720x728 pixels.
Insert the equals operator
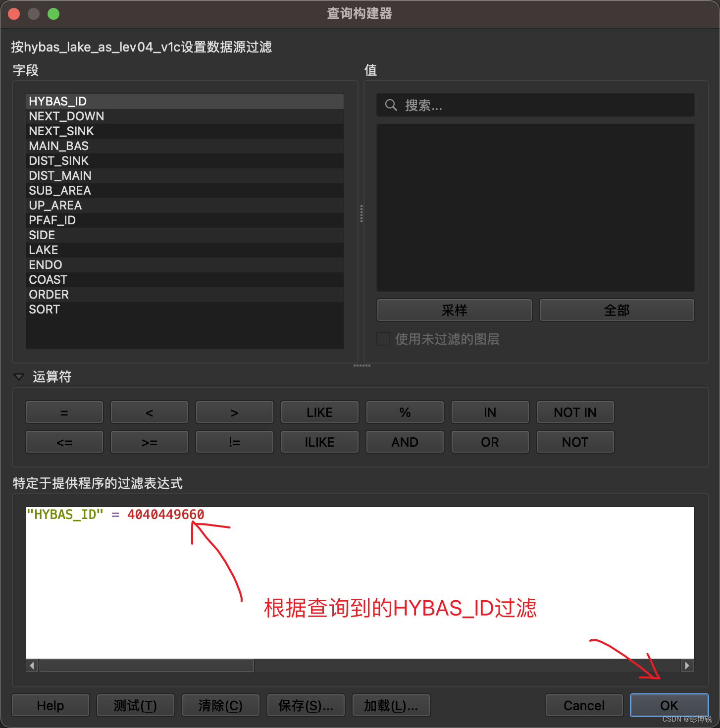coord(64,412)
